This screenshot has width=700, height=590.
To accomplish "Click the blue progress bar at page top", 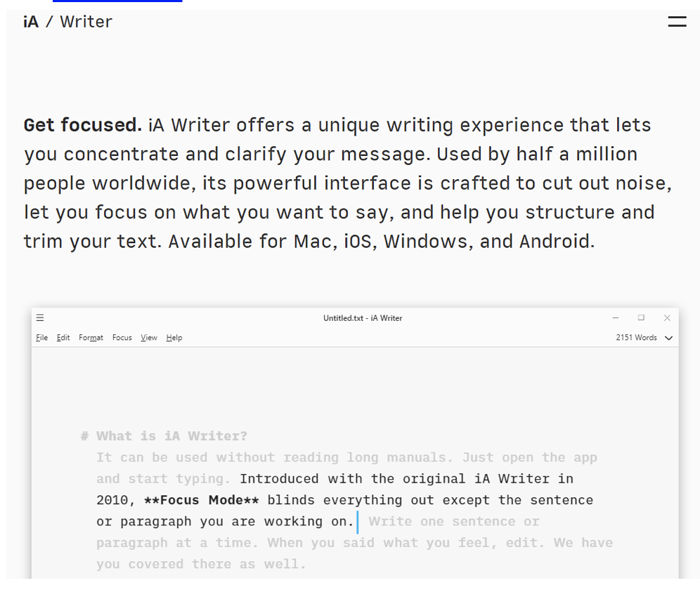I will coord(117,1).
